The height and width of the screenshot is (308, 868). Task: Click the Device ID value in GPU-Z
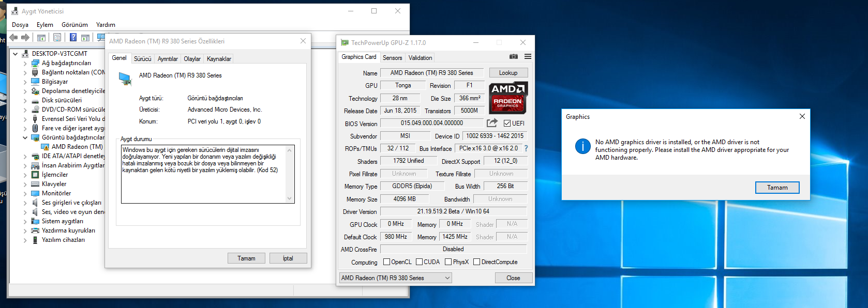(495, 136)
